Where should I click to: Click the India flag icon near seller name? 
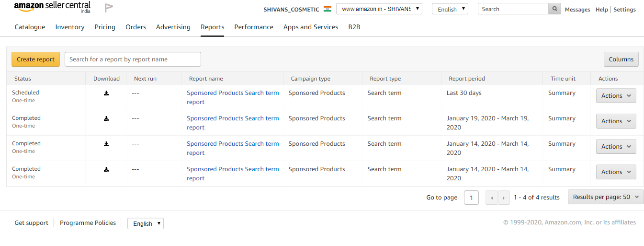[x=328, y=9]
